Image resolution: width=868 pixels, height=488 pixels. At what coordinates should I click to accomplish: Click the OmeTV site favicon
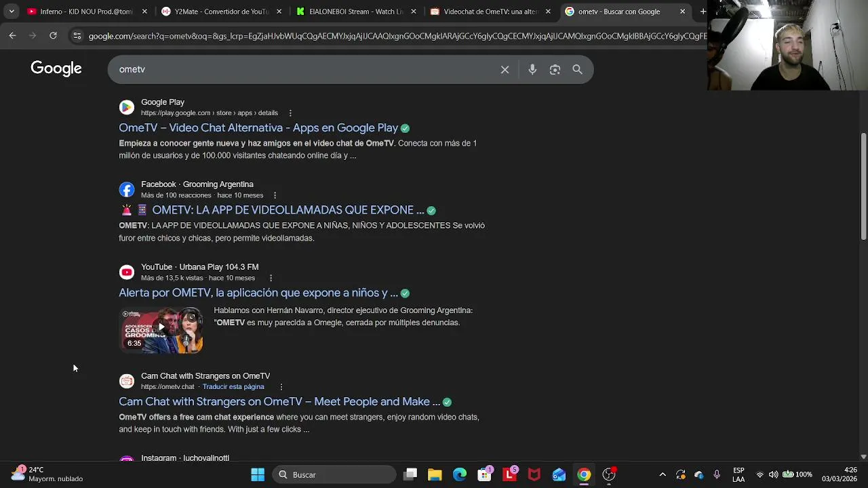(127, 381)
